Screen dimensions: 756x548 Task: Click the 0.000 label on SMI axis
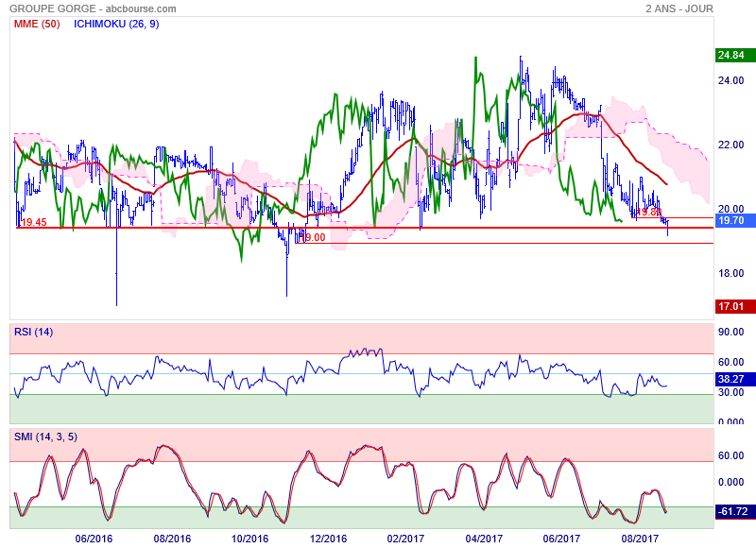pos(730,482)
